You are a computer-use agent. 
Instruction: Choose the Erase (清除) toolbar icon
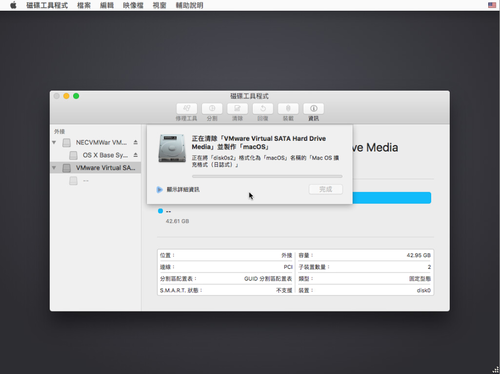click(x=237, y=108)
